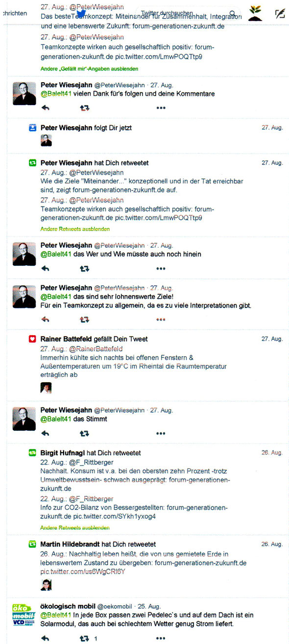Open the compose new tweet icon

coord(280,13)
